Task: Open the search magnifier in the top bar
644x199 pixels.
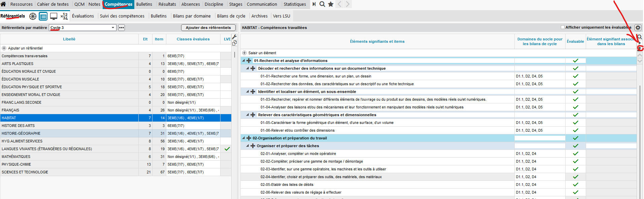Action: pos(322,4)
